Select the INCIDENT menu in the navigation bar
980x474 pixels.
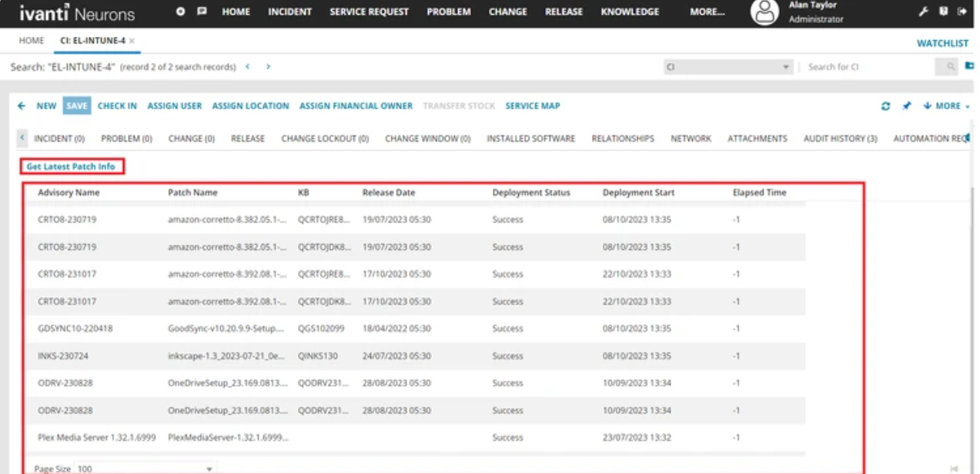pyautogui.click(x=289, y=12)
